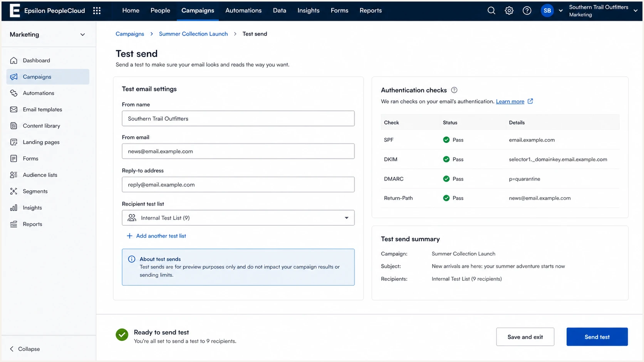Go to Campaigns breadcrumb link
The height and width of the screenshot is (362, 644).
(130, 34)
